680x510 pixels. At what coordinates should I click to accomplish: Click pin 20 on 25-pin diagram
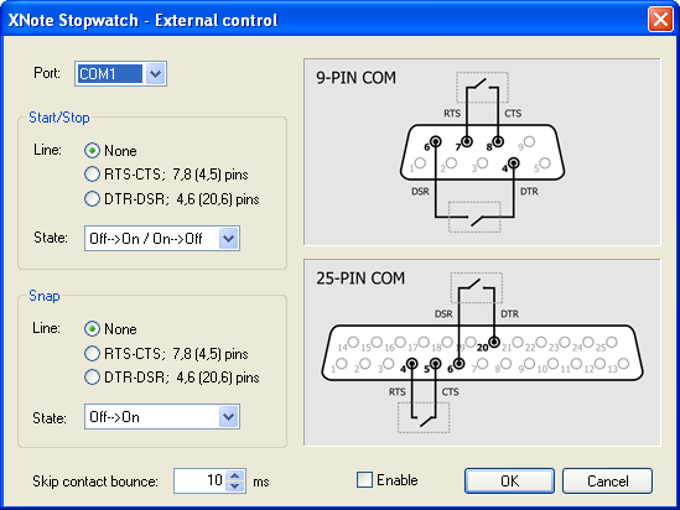pyautogui.click(x=494, y=343)
